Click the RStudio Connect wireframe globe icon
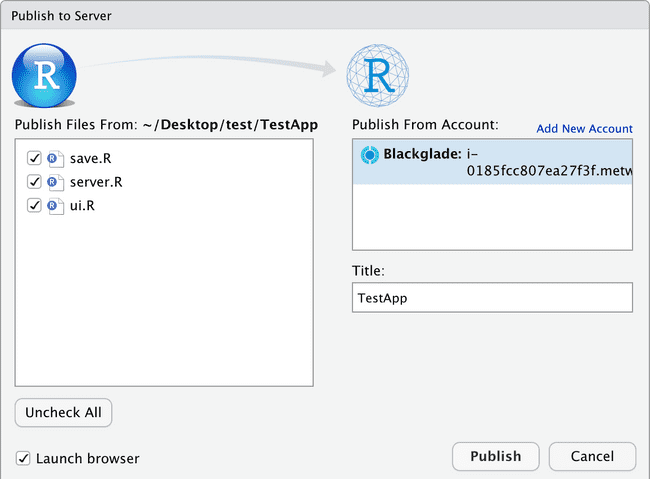The height and width of the screenshot is (479, 650). coord(378,75)
